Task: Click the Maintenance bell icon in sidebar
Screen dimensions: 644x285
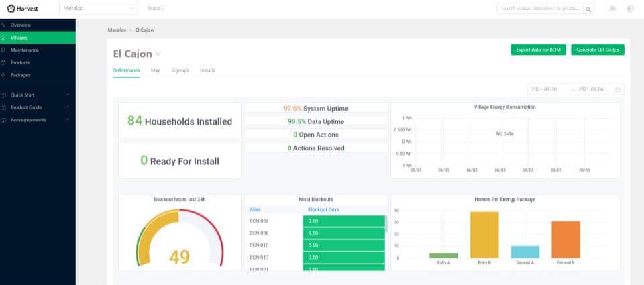Action: click(4, 50)
